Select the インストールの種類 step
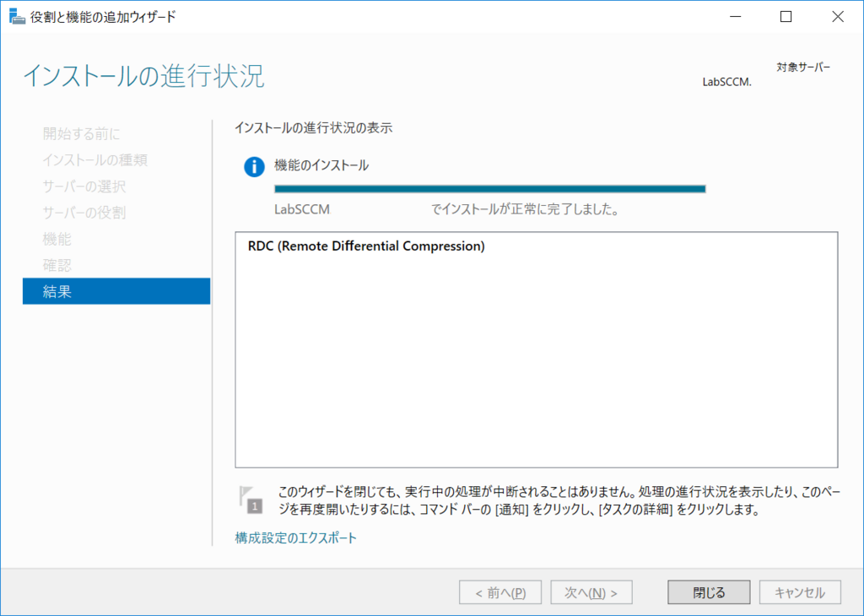 click(x=94, y=159)
